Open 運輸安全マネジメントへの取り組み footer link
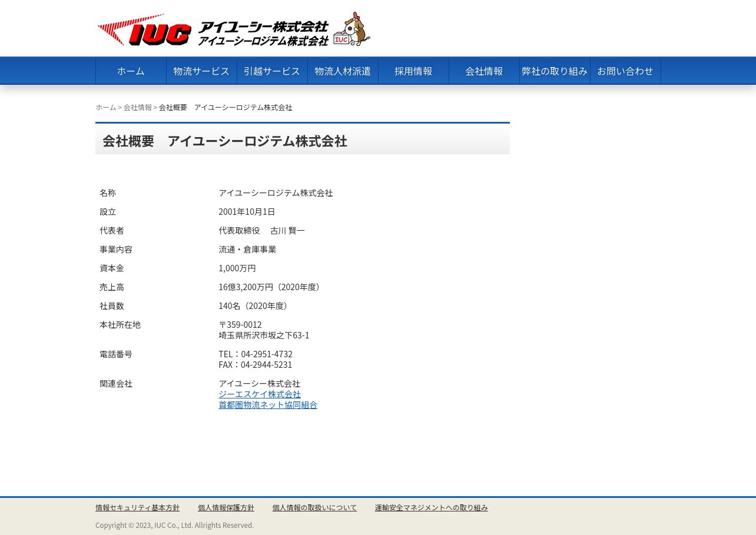 click(x=432, y=508)
